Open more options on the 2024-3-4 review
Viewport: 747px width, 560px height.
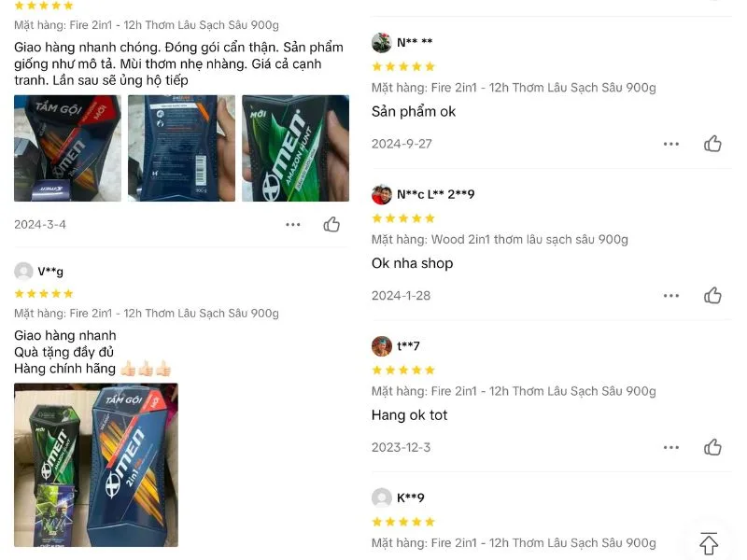(293, 224)
